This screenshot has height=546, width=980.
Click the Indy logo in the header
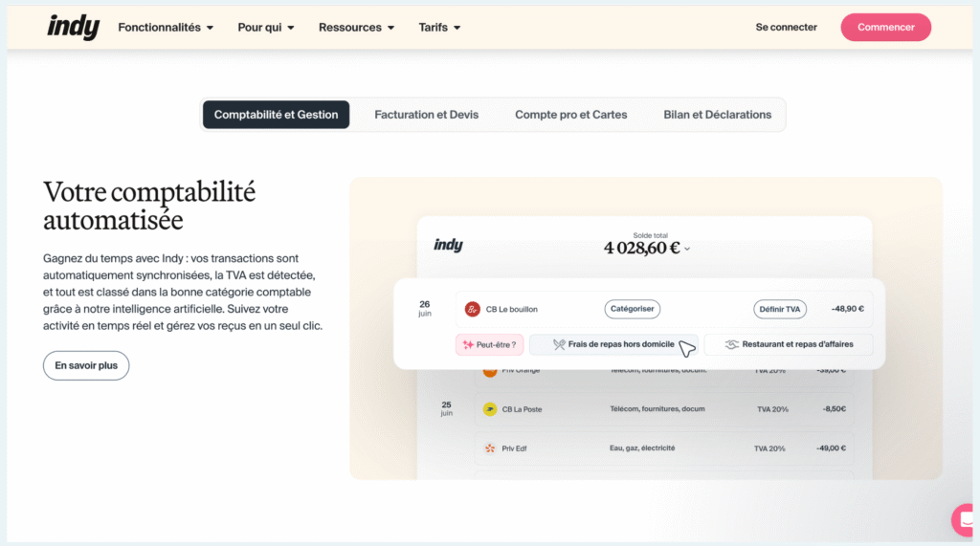(74, 27)
